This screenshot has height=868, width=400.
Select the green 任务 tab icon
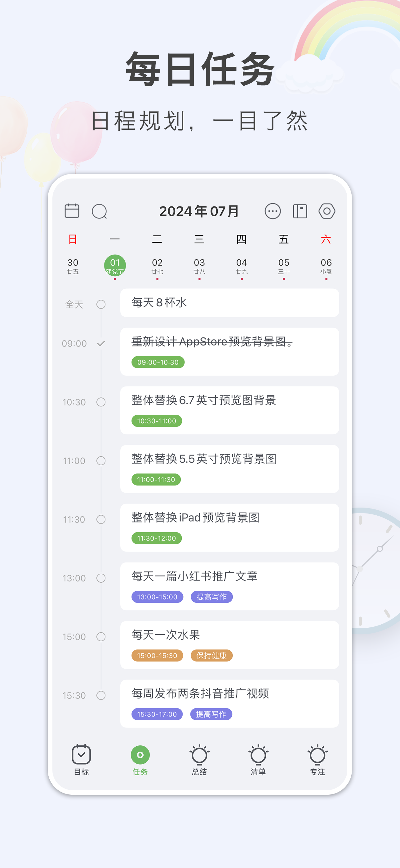140,755
